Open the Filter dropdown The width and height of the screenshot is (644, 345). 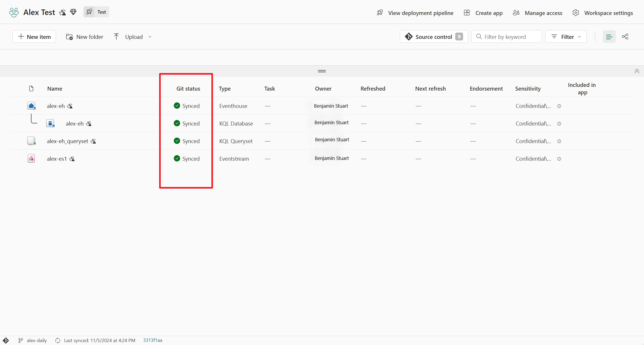[566, 37]
